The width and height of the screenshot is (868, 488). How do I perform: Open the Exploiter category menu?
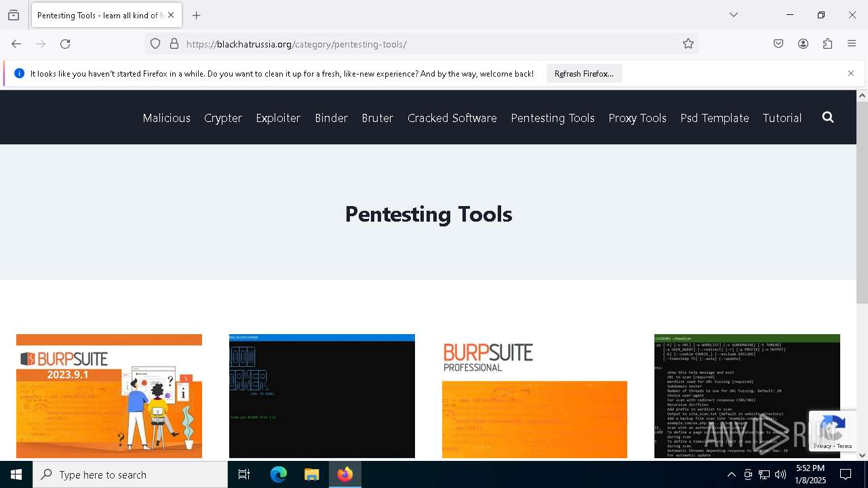pyautogui.click(x=278, y=118)
